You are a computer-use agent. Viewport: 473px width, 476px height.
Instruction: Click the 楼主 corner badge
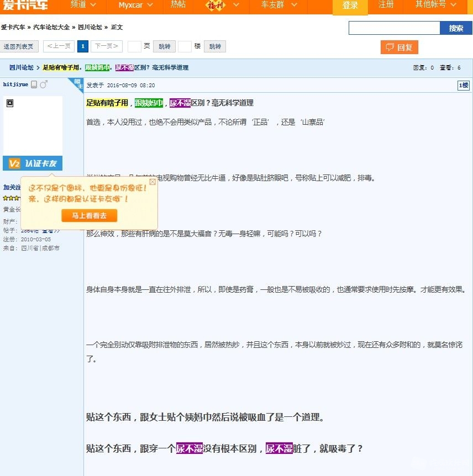point(77,83)
